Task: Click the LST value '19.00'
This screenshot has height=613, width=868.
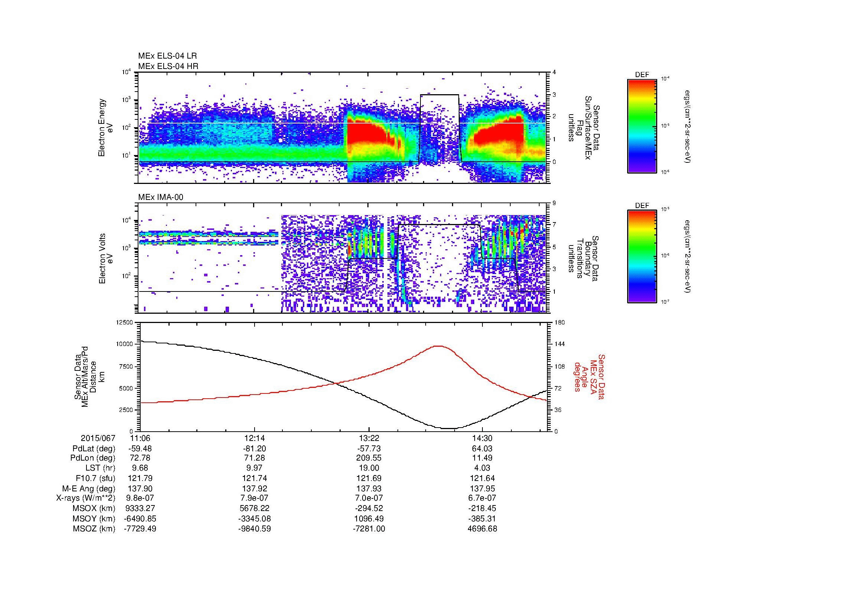Action: point(369,468)
